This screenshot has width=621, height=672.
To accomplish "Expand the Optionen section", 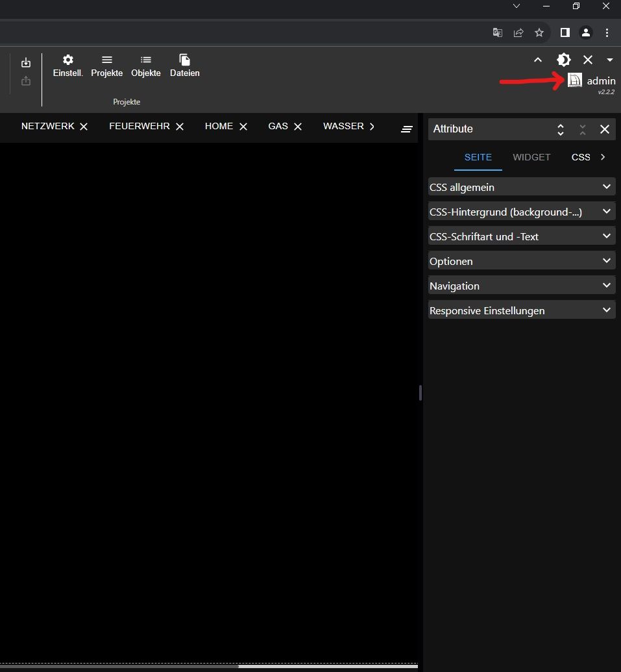I will coord(522,261).
